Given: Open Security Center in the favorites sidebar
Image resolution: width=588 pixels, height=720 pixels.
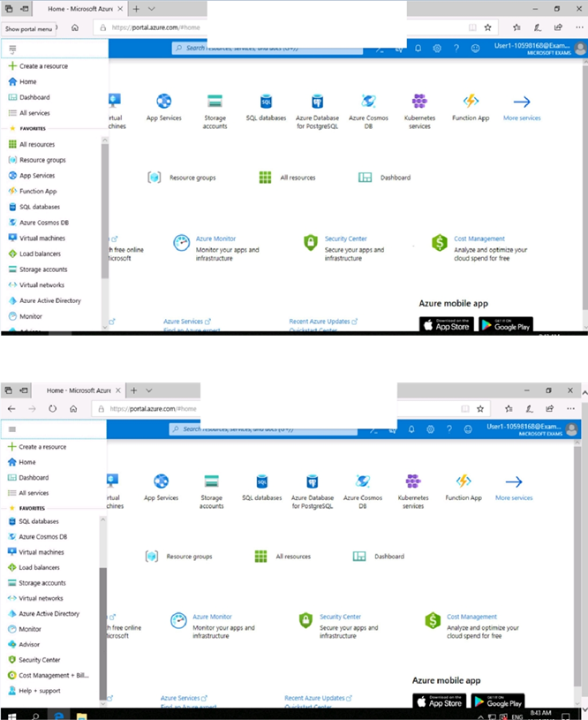Looking at the screenshot, I should [x=34, y=660].
